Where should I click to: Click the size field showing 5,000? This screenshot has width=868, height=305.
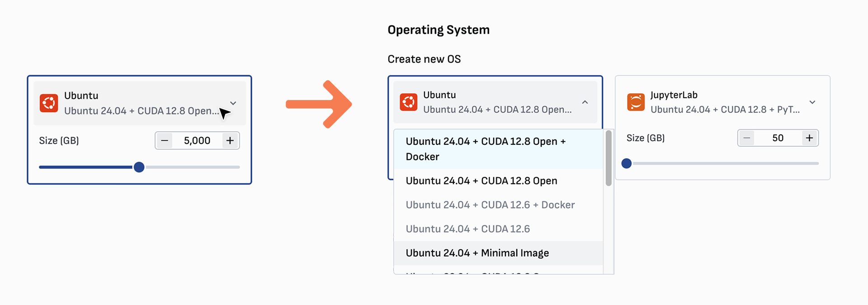click(x=197, y=141)
